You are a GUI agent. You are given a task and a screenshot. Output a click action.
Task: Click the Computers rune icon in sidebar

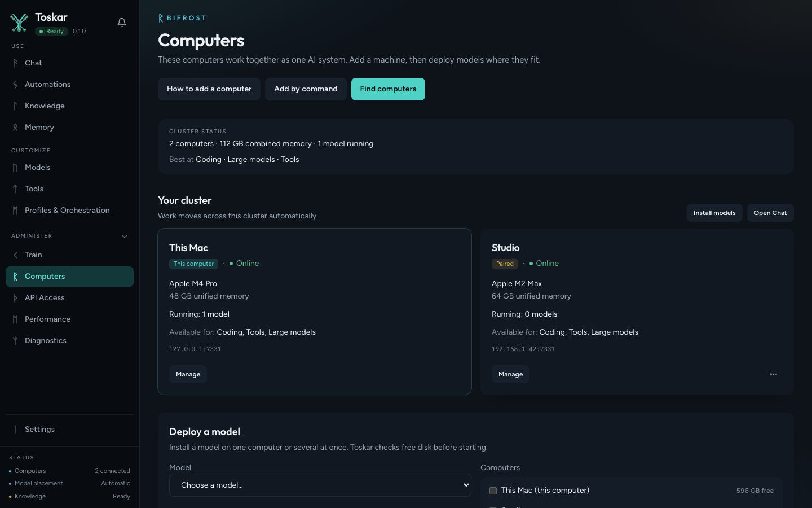pos(15,277)
